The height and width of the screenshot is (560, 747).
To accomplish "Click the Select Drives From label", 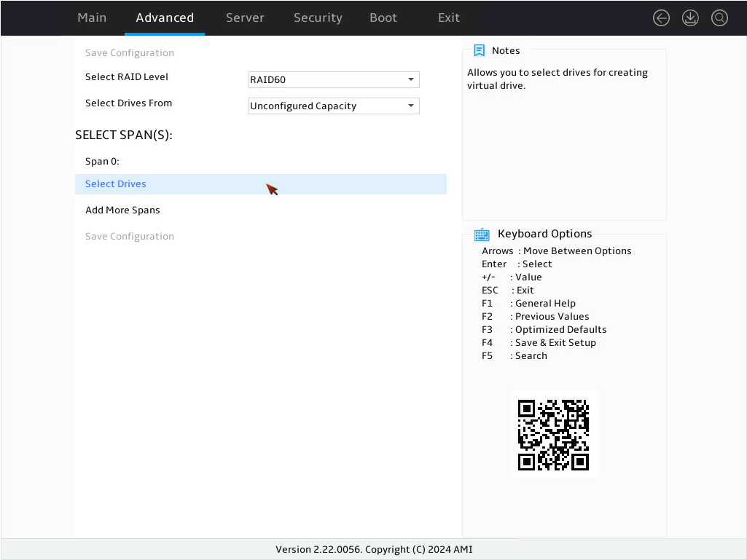I will coord(128,103).
